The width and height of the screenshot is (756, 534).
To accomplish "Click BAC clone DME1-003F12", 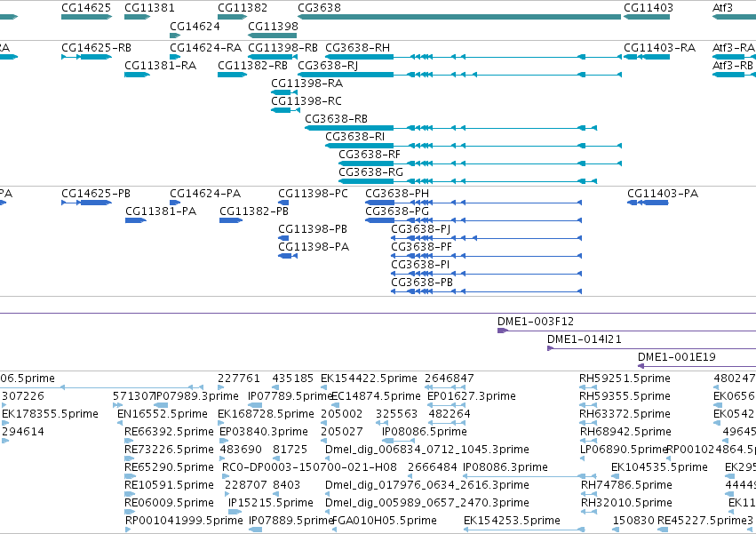I will (536, 322).
